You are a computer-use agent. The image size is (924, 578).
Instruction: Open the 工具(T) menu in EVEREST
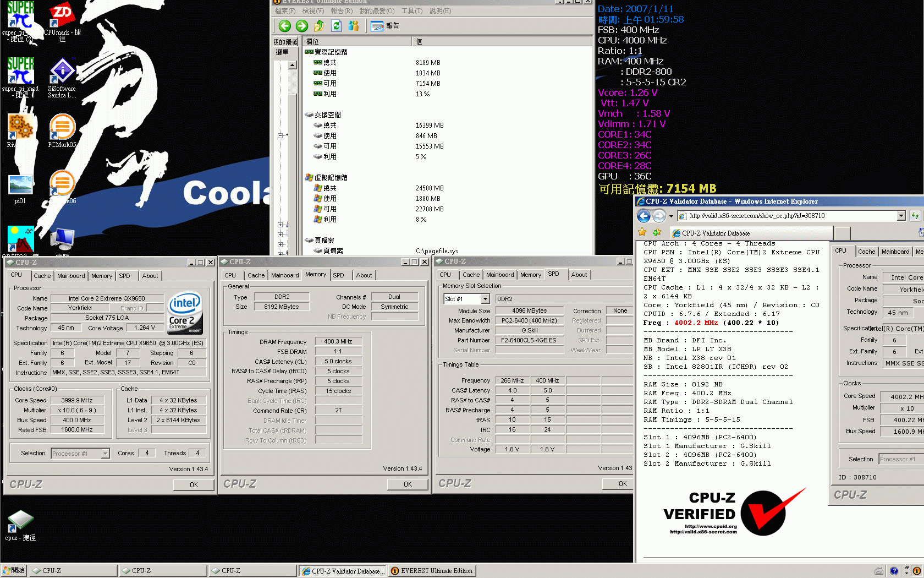click(x=412, y=11)
